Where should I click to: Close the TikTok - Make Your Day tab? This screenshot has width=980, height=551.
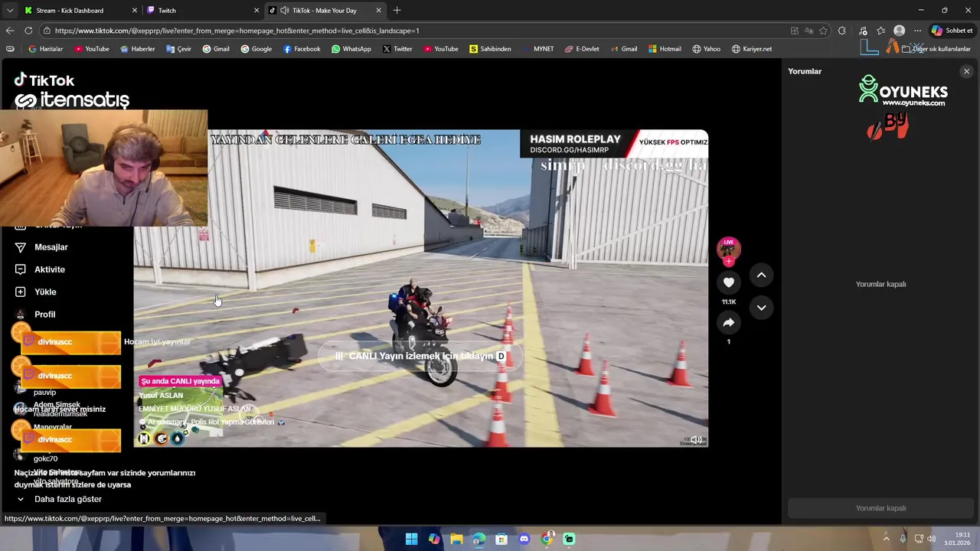pos(378,10)
